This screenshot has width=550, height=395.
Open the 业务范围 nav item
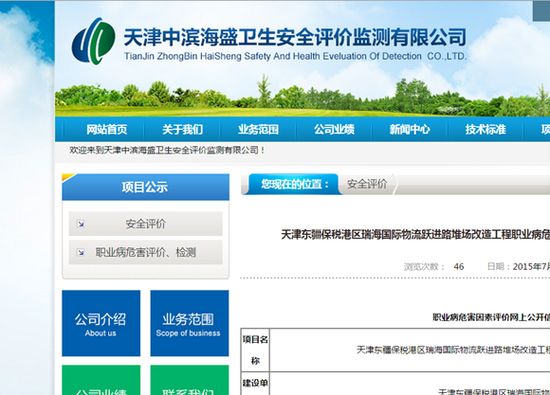coord(258,129)
